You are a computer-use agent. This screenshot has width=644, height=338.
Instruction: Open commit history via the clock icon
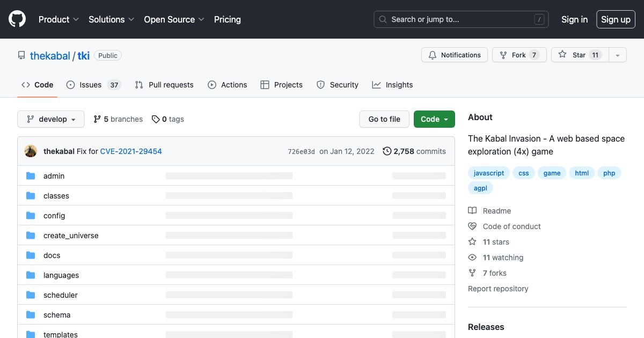coord(387,151)
